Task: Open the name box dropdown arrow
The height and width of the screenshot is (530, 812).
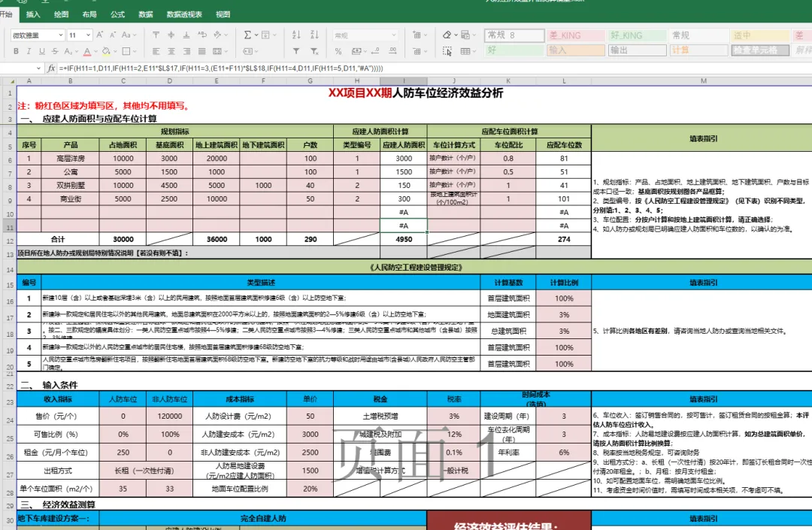Action: pos(39,68)
